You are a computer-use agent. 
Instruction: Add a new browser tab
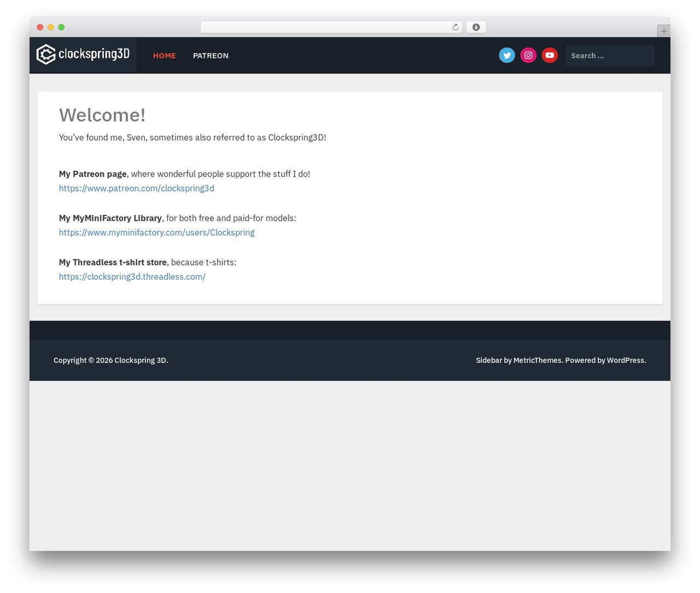tap(663, 31)
